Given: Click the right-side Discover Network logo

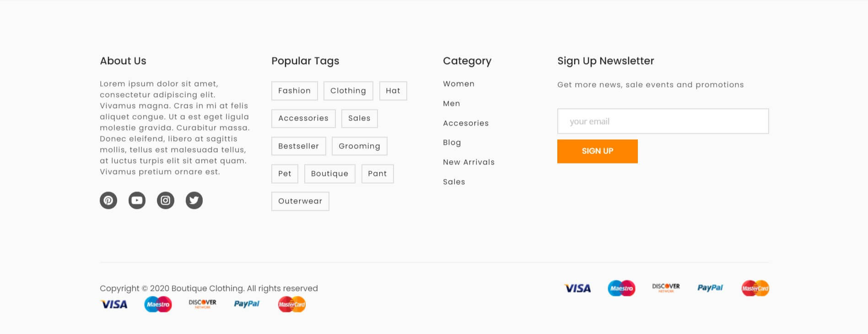Looking at the screenshot, I should click(x=666, y=288).
